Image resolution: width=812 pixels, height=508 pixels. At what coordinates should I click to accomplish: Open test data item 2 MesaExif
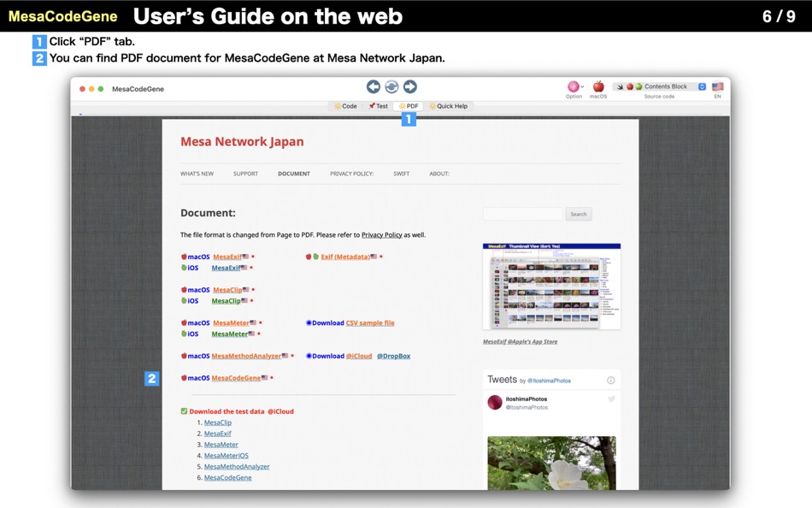pos(217,434)
